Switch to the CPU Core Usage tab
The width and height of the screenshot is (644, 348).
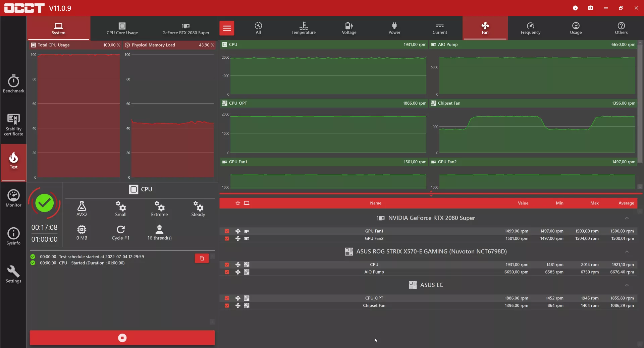pos(122,28)
